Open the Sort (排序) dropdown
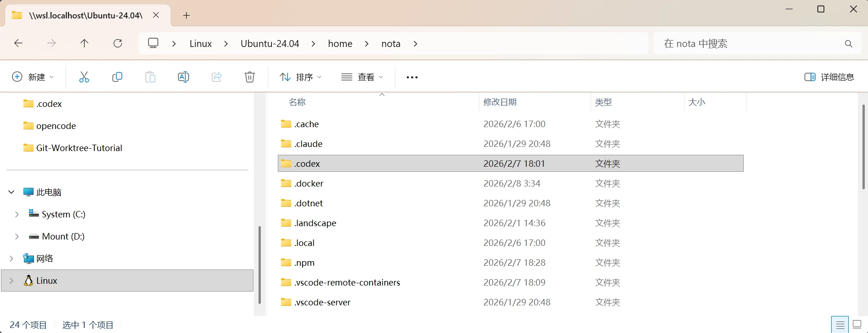Viewport: 868px width, 333px height. [300, 77]
